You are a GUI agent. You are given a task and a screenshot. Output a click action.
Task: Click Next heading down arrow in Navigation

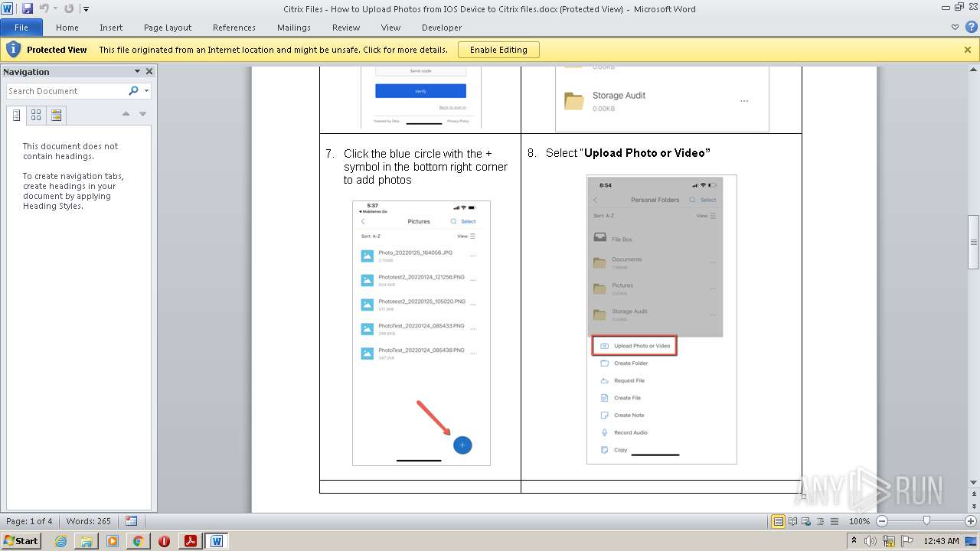tap(142, 114)
